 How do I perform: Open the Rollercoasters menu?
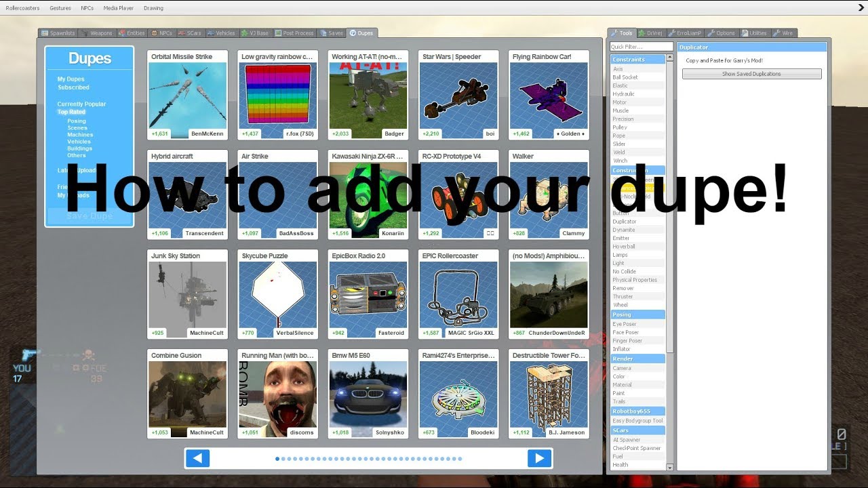22,8
